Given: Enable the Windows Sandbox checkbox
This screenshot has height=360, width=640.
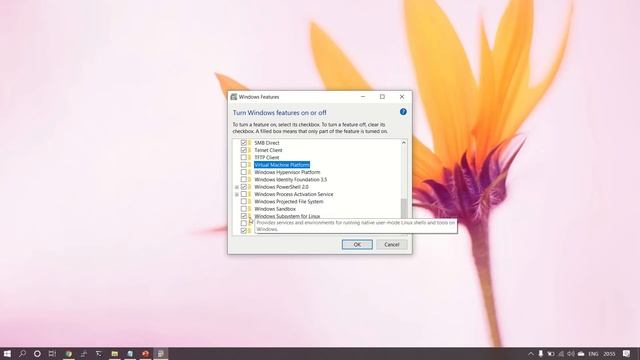Looking at the screenshot, I should (x=244, y=209).
